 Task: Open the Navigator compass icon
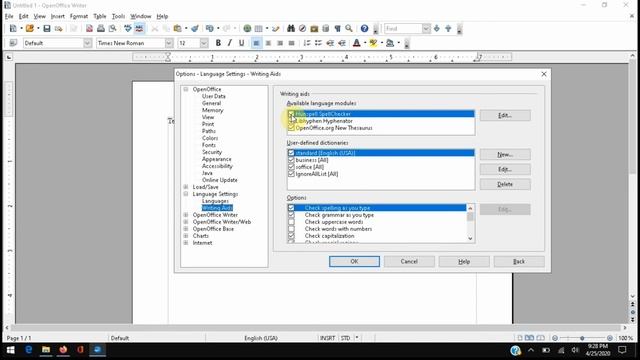click(x=302, y=29)
